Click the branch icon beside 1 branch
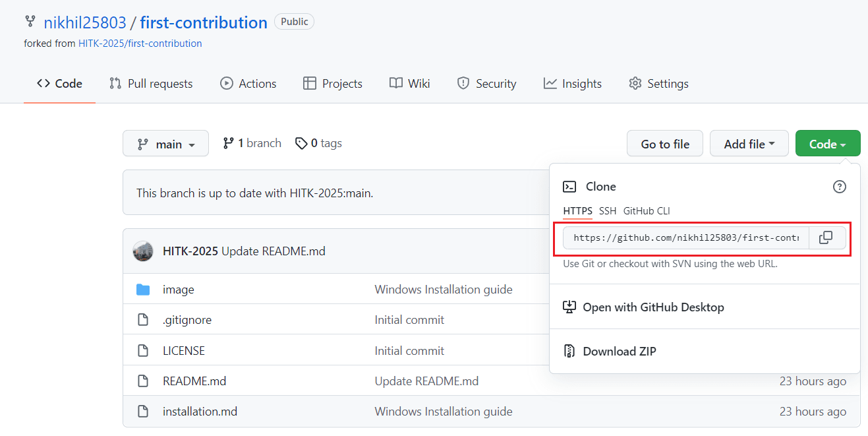868x436 pixels. pos(229,143)
